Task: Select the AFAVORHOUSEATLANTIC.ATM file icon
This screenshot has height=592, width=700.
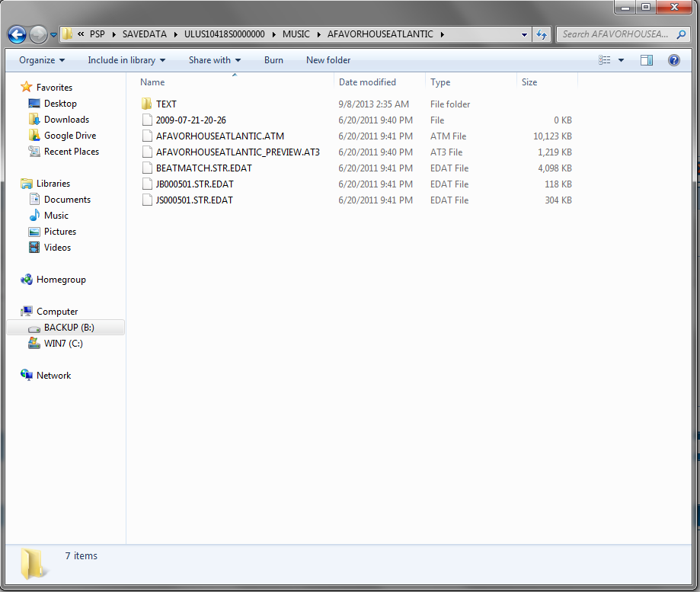Action: [147, 136]
